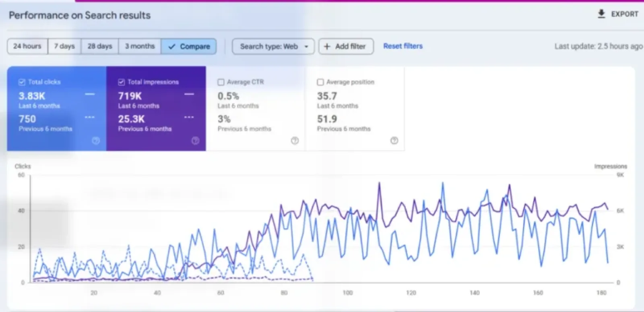644x312 pixels.
Task: Click the solid line legend on Total clicks card
Action: 90,94
